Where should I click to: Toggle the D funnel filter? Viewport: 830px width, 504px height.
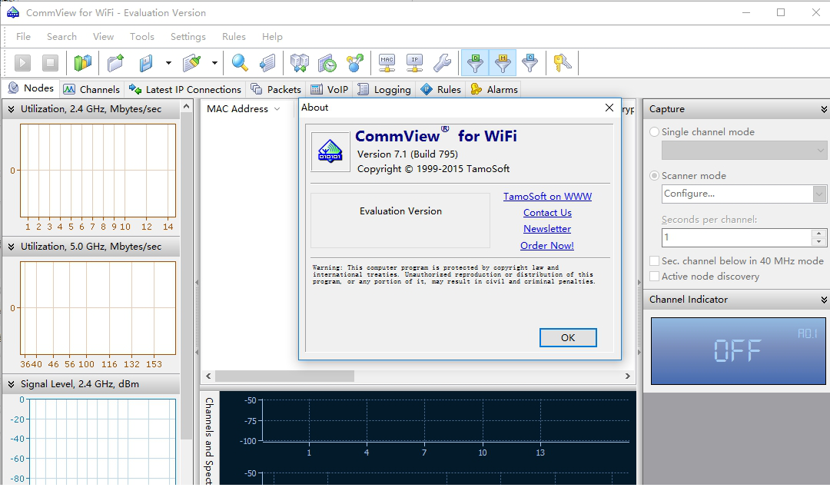coord(475,63)
